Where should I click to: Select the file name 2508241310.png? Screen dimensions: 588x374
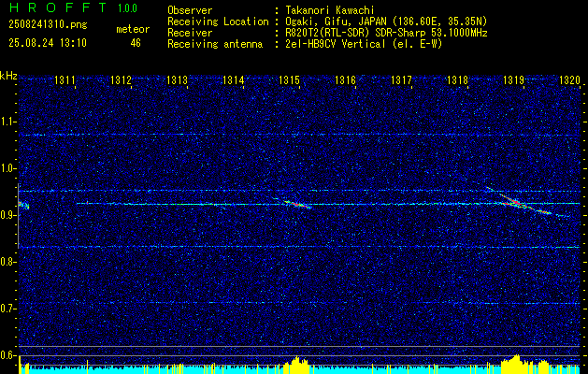pyautogui.click(x=48, y=25)
